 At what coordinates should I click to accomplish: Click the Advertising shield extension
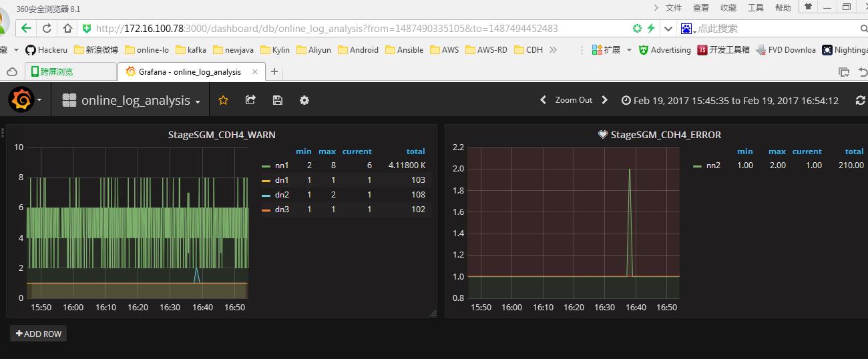664,50
